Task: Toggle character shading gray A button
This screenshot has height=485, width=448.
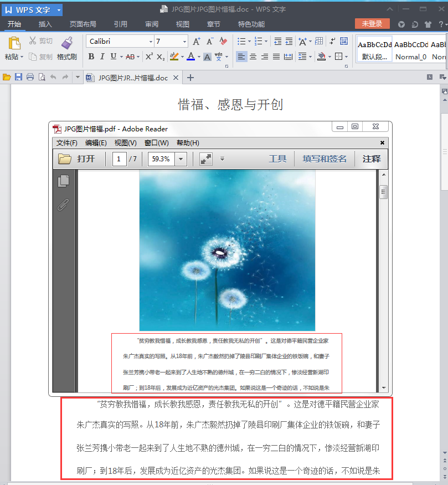Action: (x=207, y=57)
